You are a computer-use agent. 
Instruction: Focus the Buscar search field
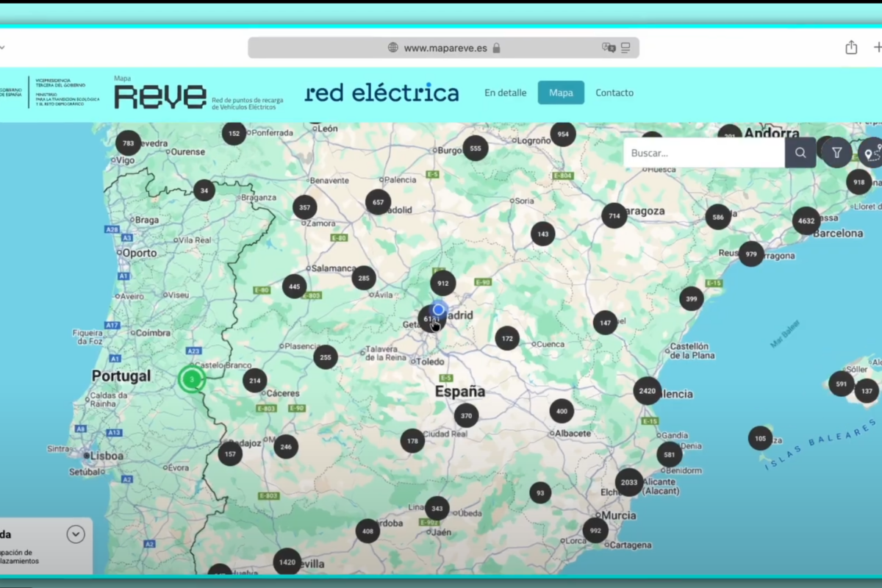703,153
